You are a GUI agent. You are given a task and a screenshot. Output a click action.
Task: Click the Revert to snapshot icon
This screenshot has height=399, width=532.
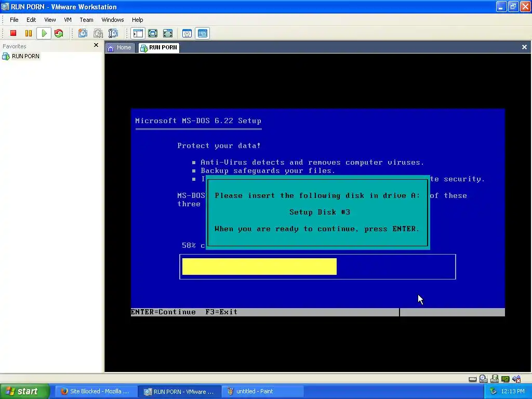98,33
